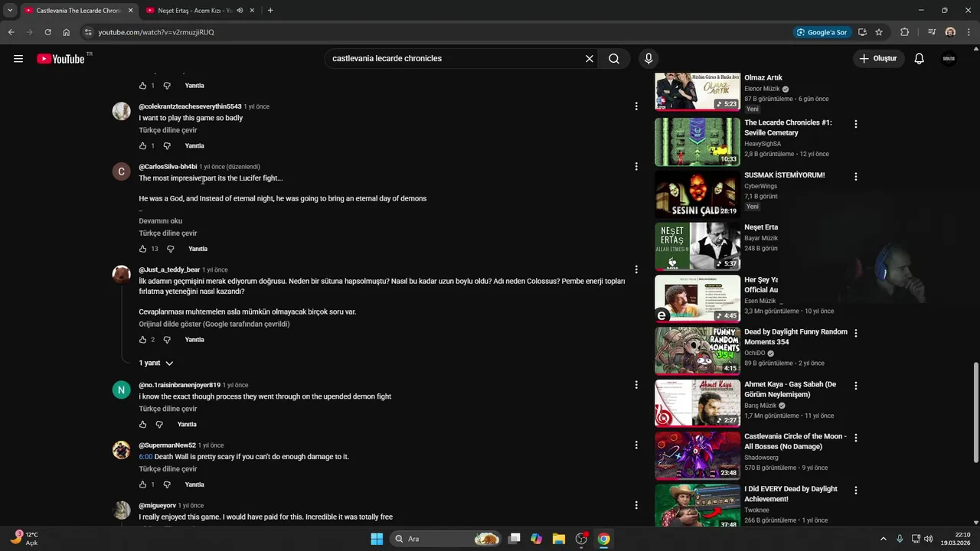
Task: Click the YouTube search input field
Action: (x=456, y=59)
